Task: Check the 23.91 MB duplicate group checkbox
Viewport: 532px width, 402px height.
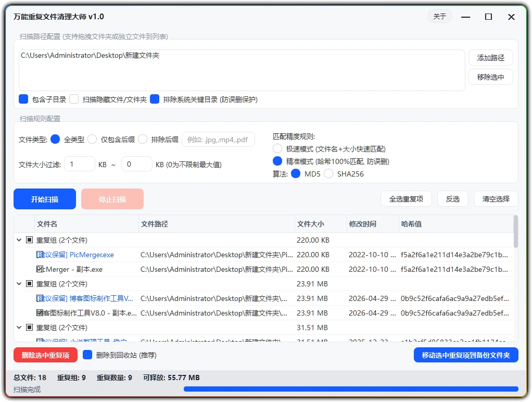Action: pyautogui.click(x=30, y=283)
